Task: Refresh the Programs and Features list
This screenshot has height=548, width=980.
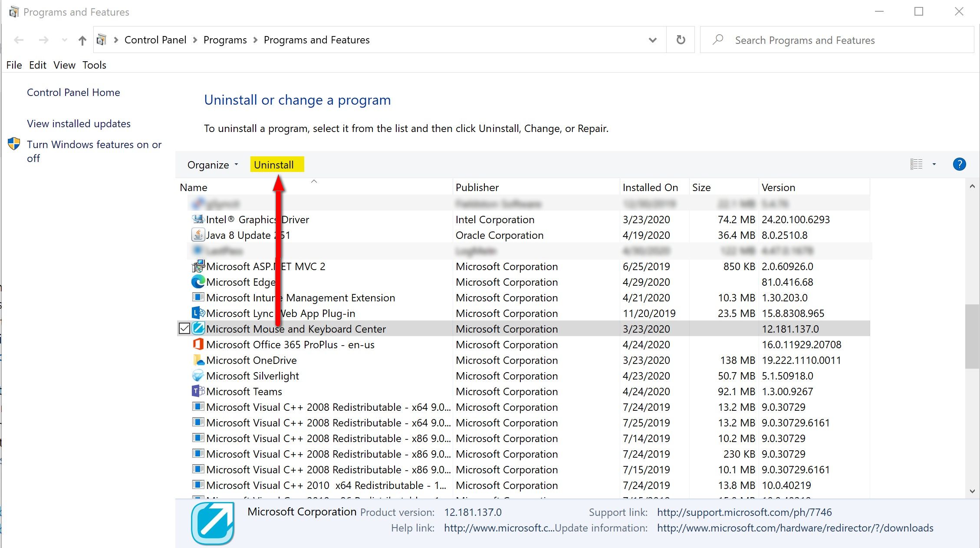Action: click(681, 40)
